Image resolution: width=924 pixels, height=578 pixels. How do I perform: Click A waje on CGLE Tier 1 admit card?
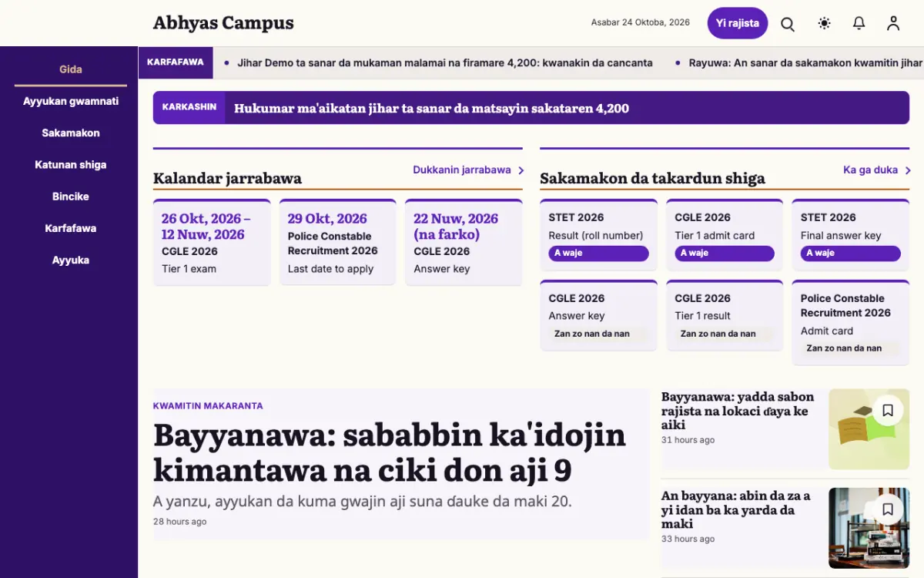725,254
